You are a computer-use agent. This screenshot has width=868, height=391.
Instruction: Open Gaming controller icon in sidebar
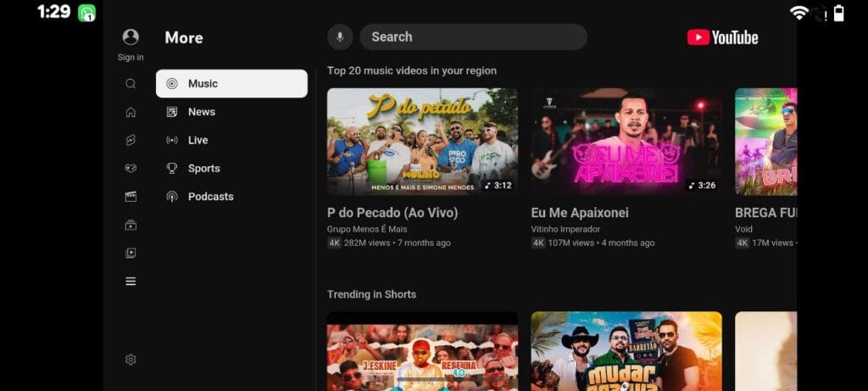[x=131, y=169]
